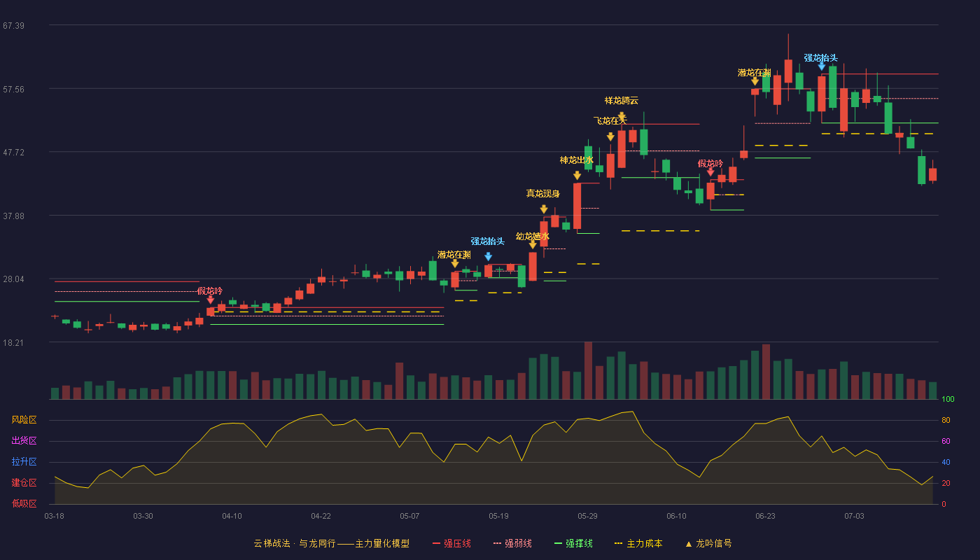
Task: Toggle the 主力成本 legend item
Action: coord(638,543)
